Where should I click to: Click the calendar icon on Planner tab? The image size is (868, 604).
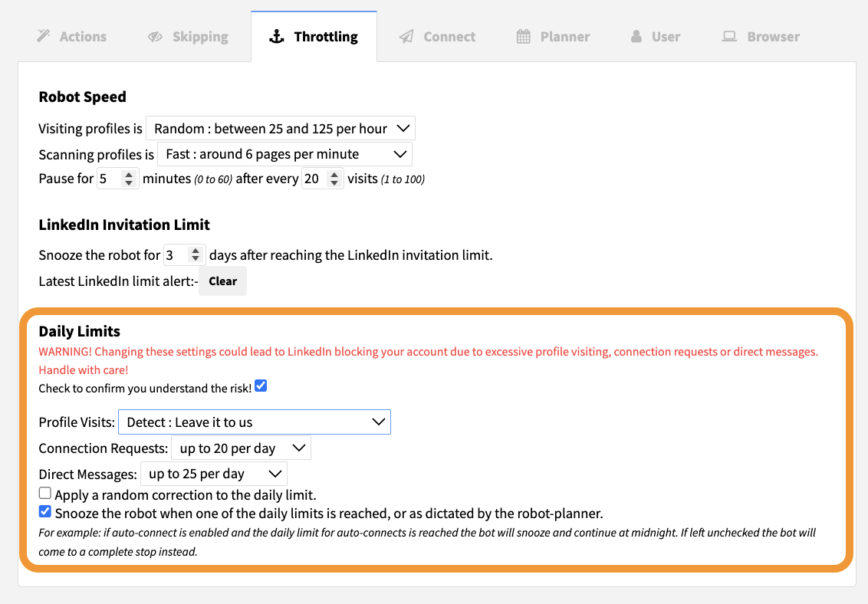tap(523, 37)
